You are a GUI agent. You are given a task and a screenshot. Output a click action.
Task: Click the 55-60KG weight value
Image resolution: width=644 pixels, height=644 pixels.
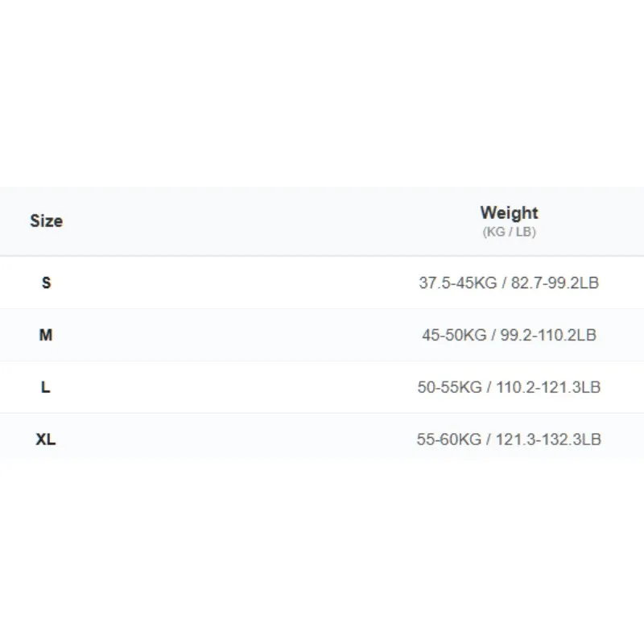[x=449, y=439]
